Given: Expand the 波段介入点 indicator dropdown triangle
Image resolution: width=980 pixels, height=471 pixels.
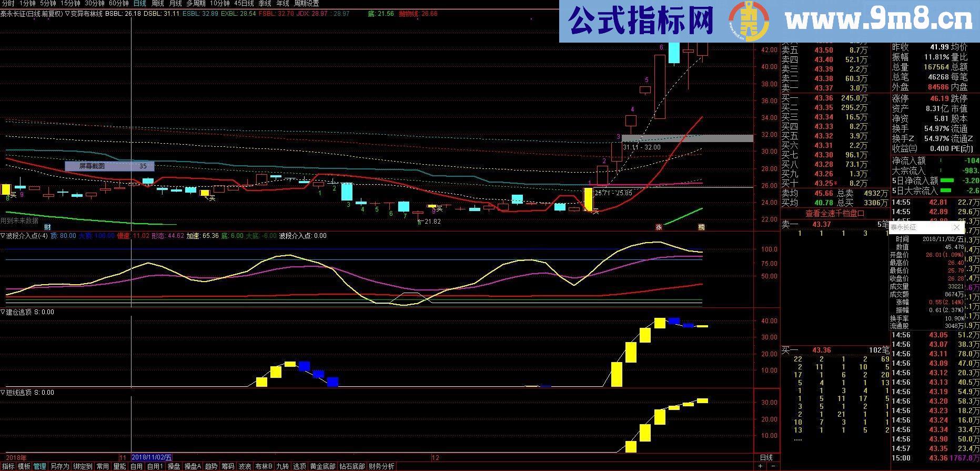Looking at the screenshot, I should point(3,236).
